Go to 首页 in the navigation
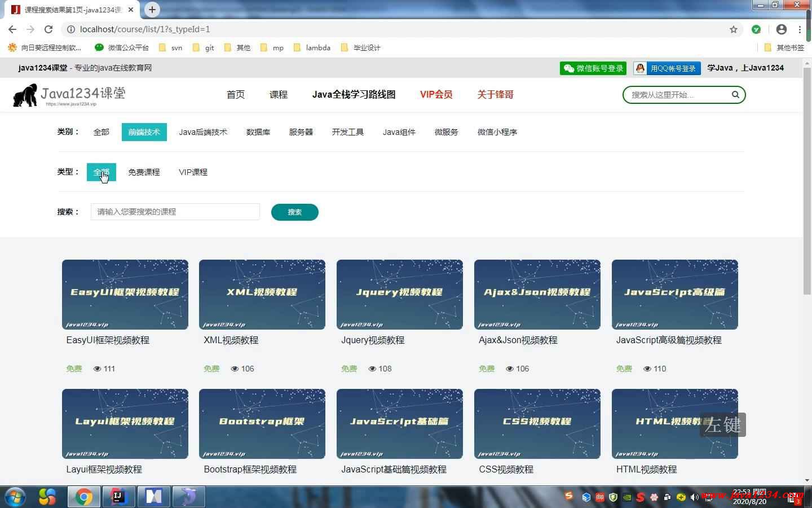 click(236, 95)
